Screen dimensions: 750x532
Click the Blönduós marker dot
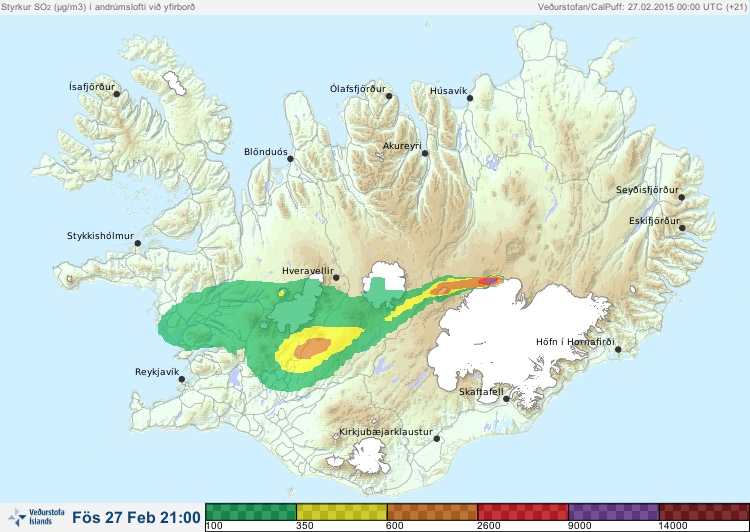point(290,158)
